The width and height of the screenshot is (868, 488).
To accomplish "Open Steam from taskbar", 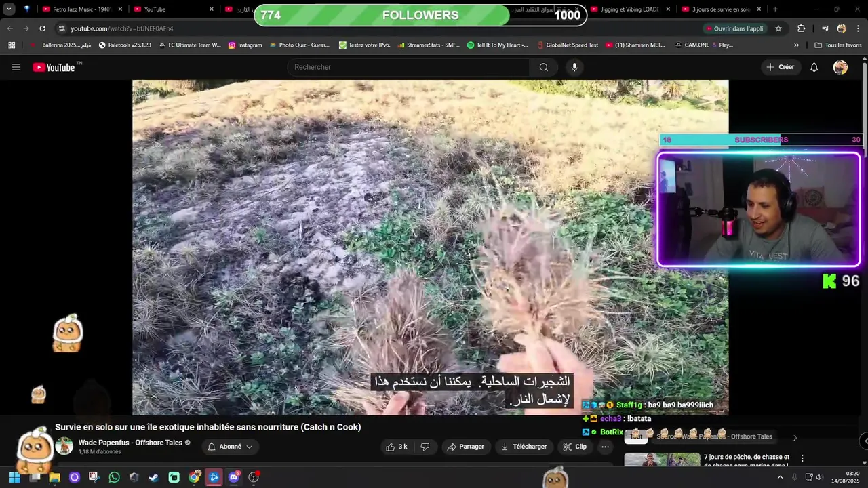I will [x=154, y=477].
